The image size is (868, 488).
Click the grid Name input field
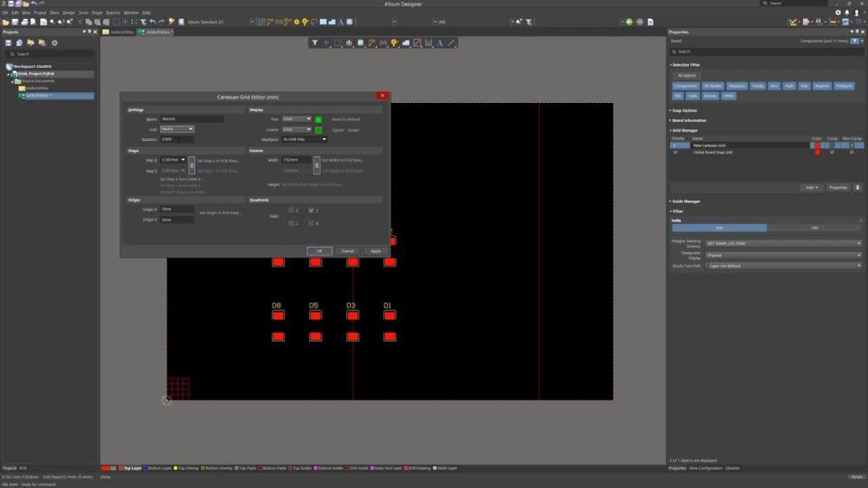coord(192,119)
